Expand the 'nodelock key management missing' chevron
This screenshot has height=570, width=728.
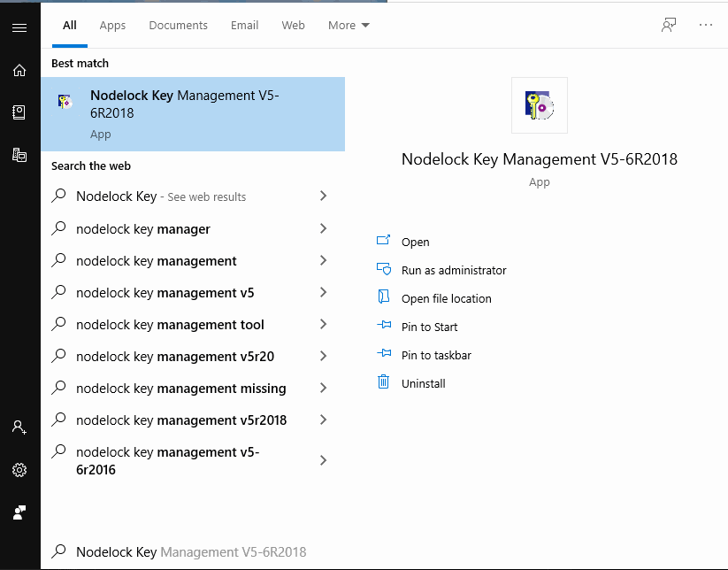click(323, 389)
